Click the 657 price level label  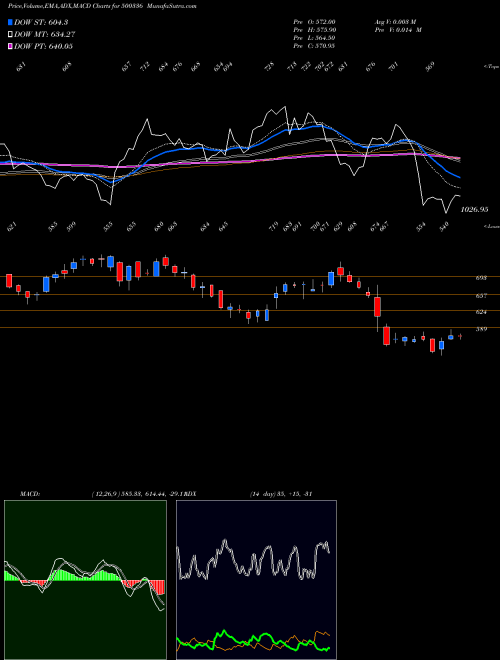tap(481, 295)
